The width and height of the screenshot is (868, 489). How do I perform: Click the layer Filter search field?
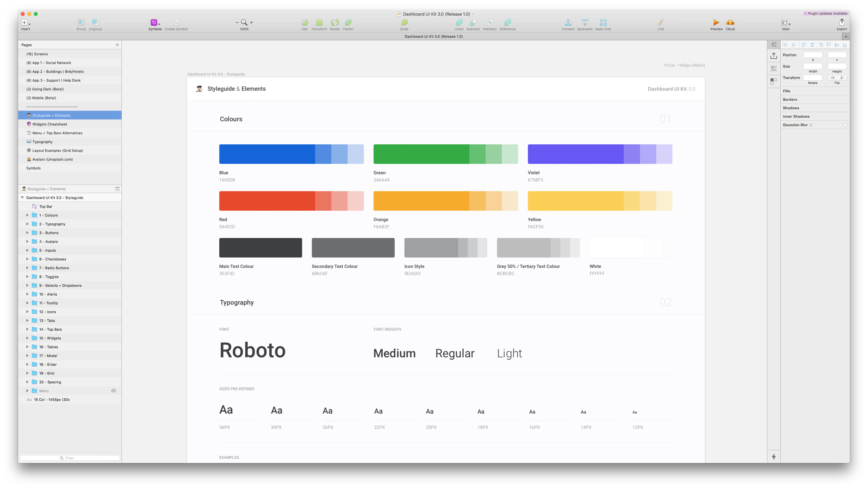click(x=70, y=458)
